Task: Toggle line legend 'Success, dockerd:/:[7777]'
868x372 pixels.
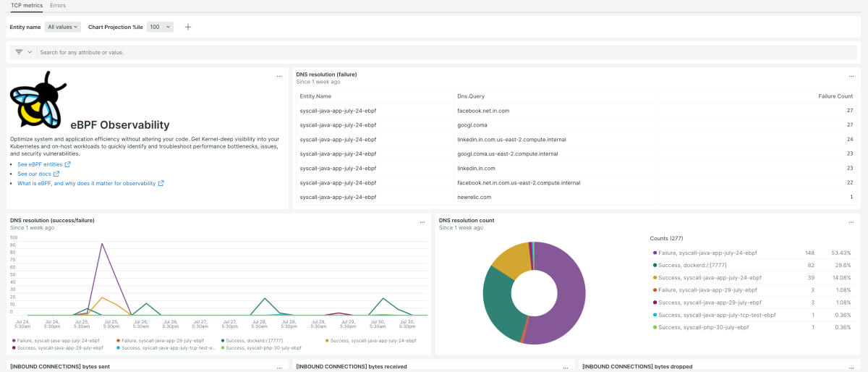Action: coord(250,340)
